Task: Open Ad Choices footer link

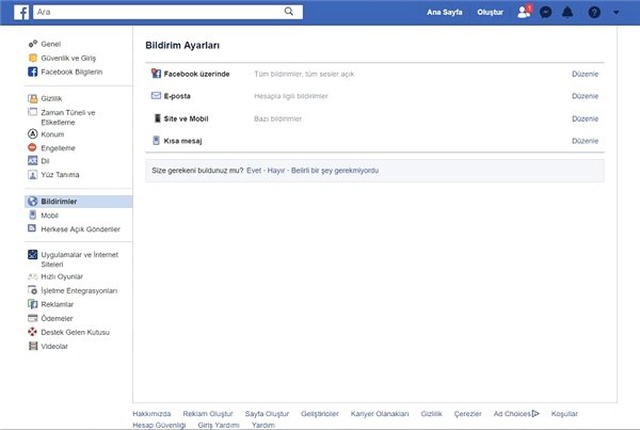Action: pos(516,414)
